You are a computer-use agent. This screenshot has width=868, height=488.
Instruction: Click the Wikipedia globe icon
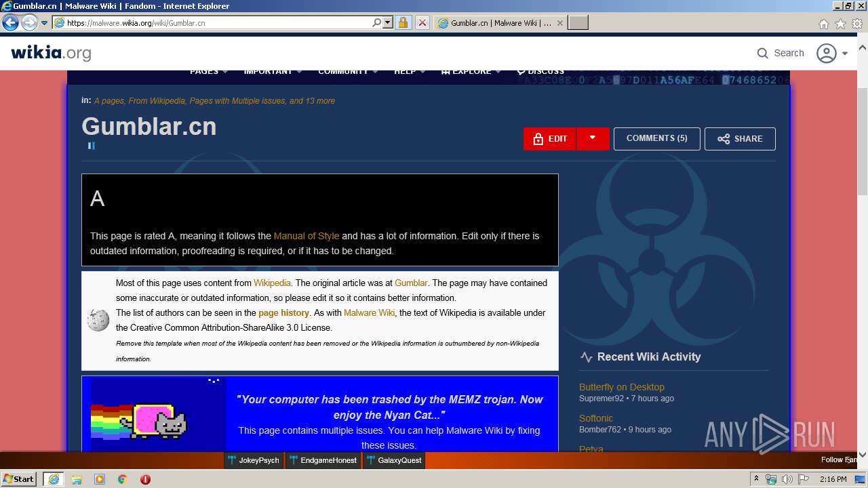[x=98, y=320]
